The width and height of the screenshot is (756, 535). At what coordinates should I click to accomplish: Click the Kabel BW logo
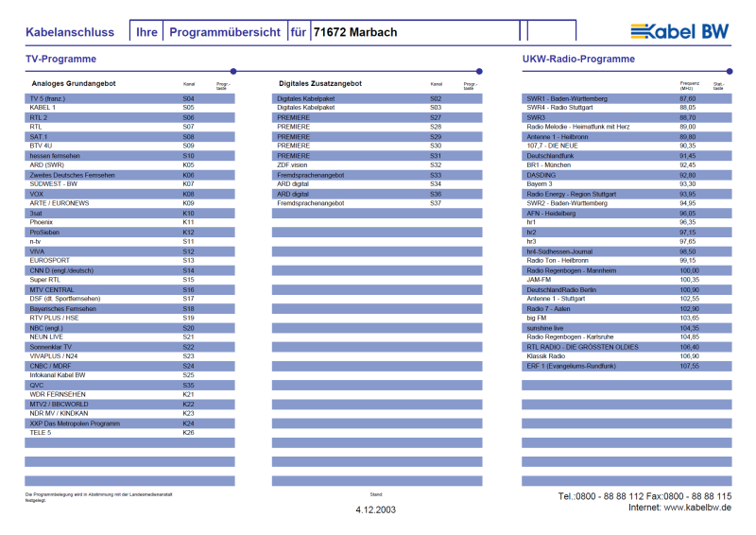(679, 31)
